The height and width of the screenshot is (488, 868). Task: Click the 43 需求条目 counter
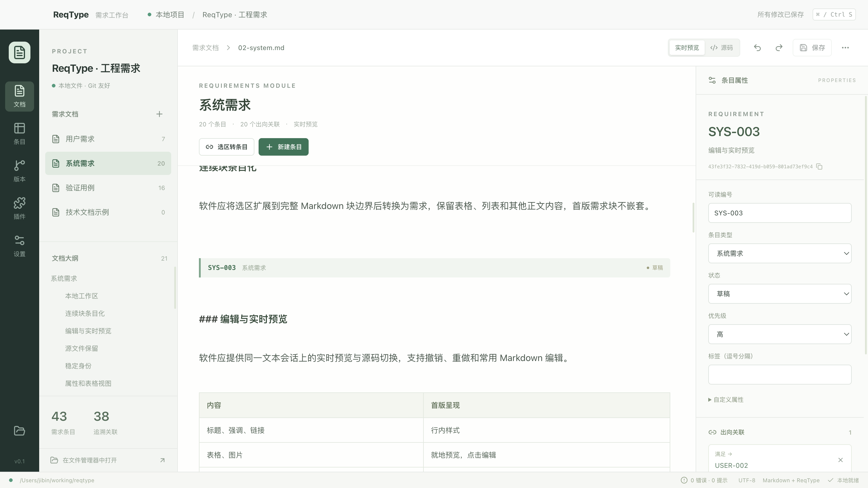pos(63,422)
